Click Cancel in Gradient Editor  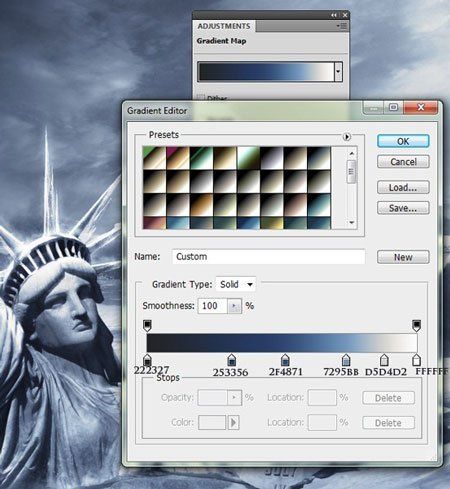[x=403, y=162]
